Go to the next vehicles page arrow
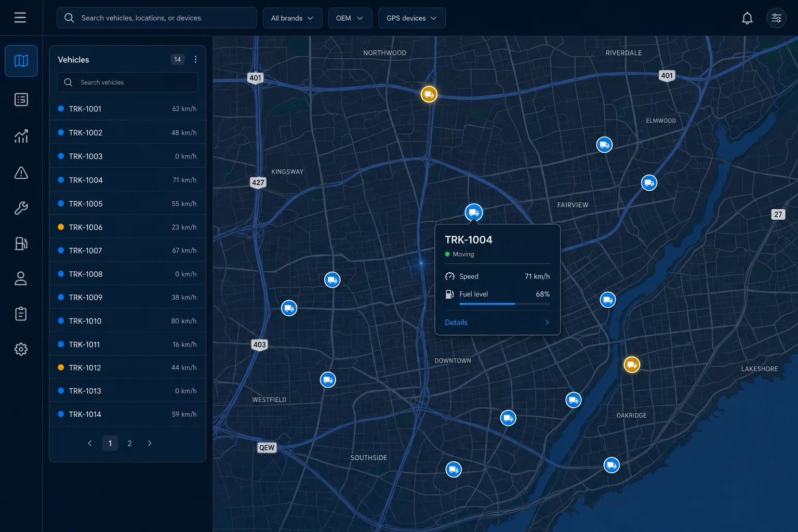 pos(150,443)
